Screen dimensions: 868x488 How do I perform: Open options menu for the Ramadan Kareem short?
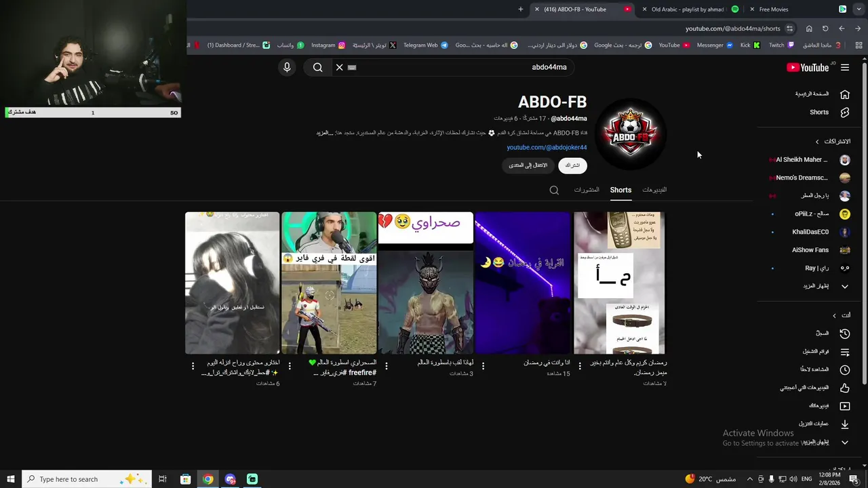pos(580,366)
